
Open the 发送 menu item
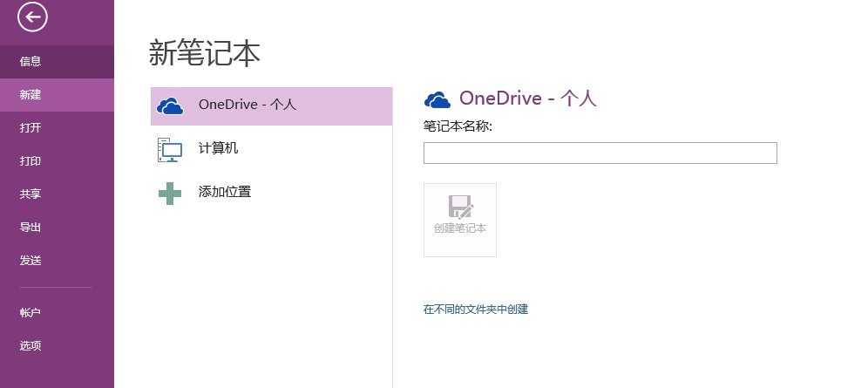point(31,260)
